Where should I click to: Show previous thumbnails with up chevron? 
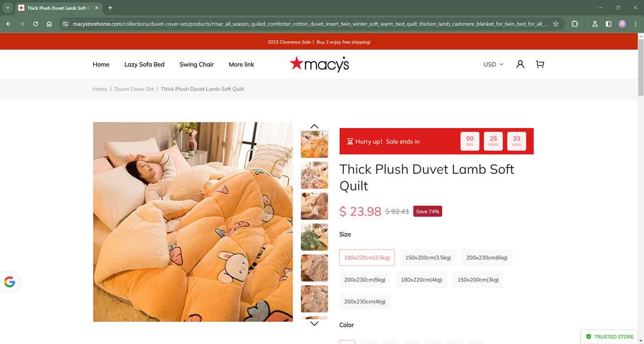[x=314, y=126]
